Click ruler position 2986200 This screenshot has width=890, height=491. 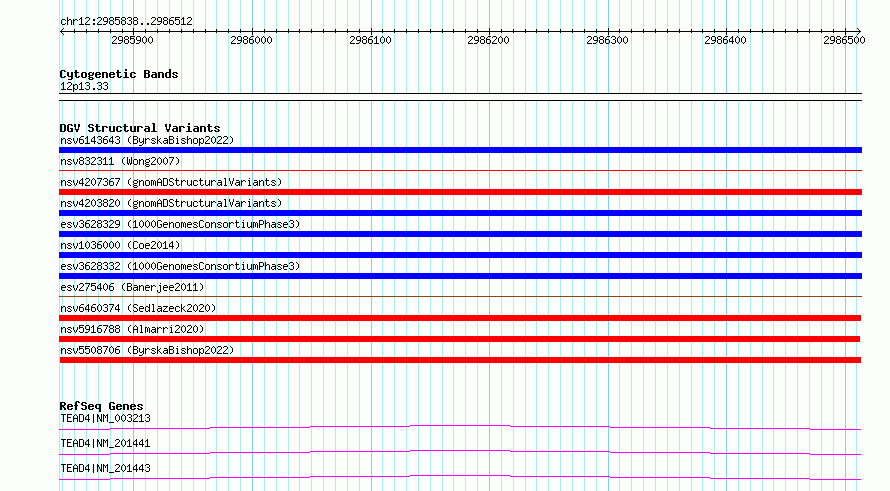click(489, 40)
